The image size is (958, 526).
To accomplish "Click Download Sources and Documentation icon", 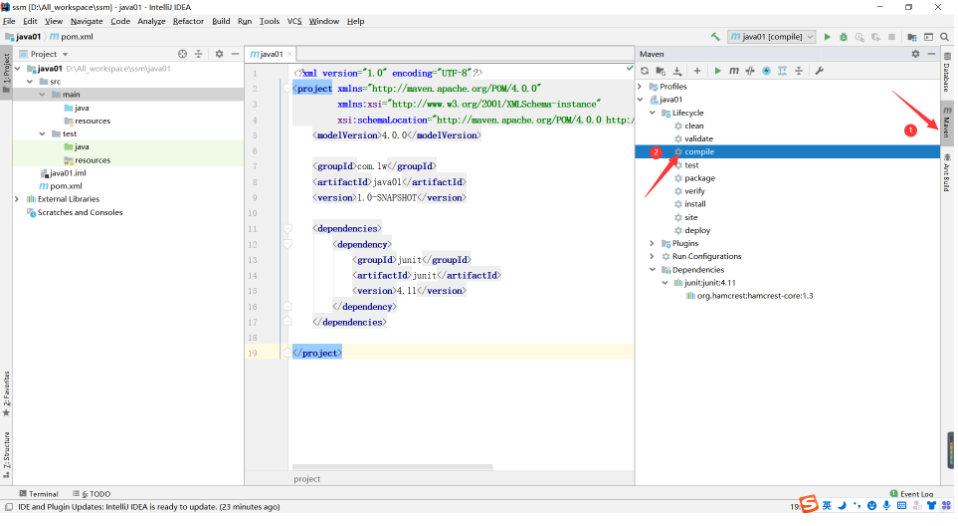I will (677, 71).
